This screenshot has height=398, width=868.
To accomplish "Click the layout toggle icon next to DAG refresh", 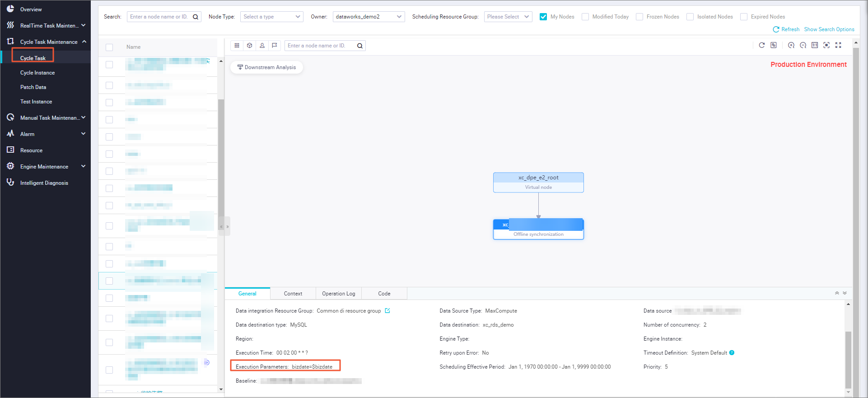I will (x=774, y=45).
